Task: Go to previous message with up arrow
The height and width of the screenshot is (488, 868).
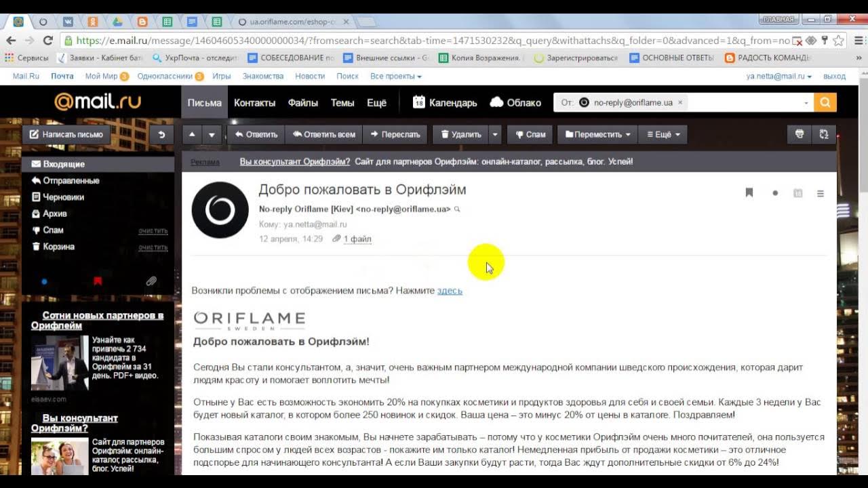Action: coord(192,134)
